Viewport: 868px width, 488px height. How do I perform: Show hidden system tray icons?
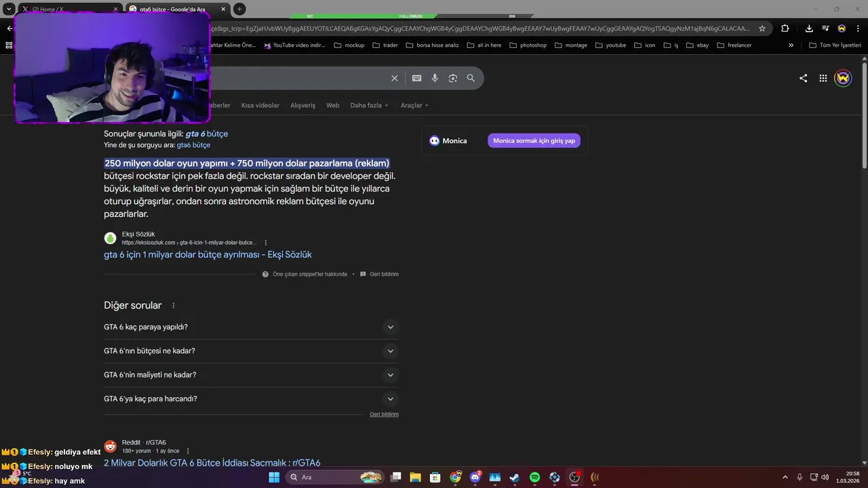click(785, 477)
